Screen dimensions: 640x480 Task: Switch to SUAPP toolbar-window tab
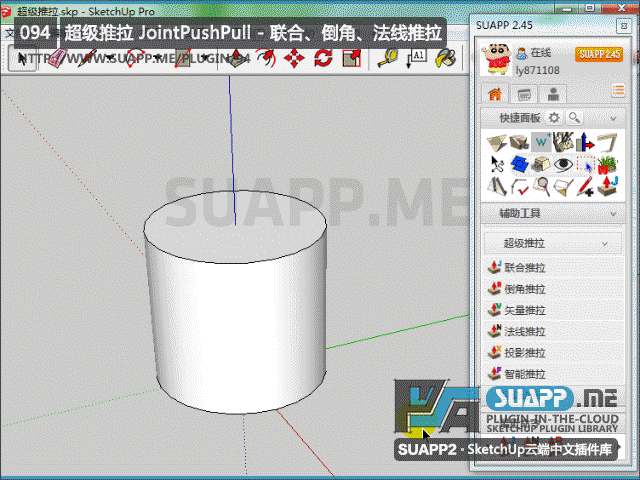click(x=524, y=94)
